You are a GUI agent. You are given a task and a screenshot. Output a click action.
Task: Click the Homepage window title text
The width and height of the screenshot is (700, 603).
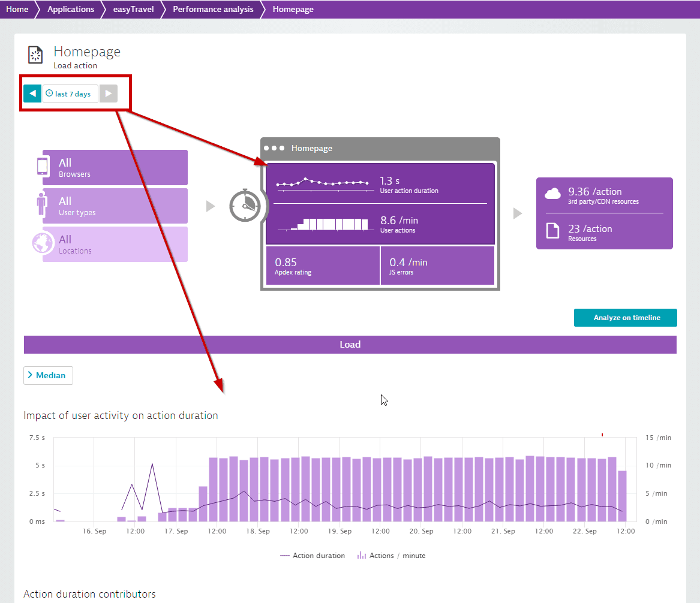click(311, 148)
